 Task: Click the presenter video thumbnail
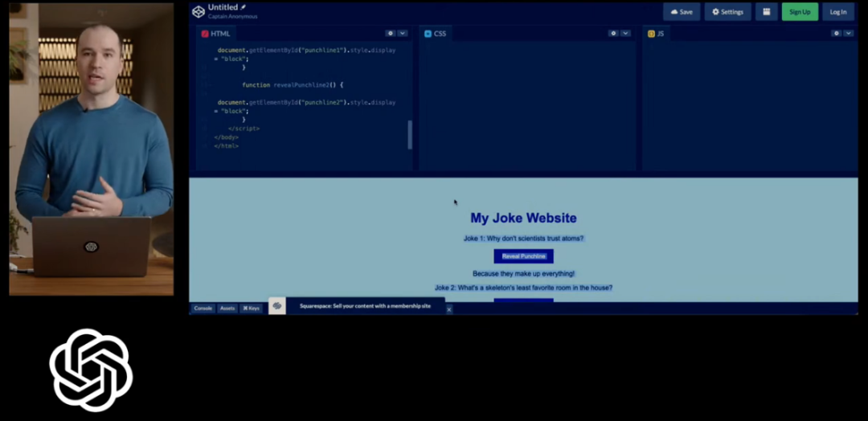pos(92,149)
